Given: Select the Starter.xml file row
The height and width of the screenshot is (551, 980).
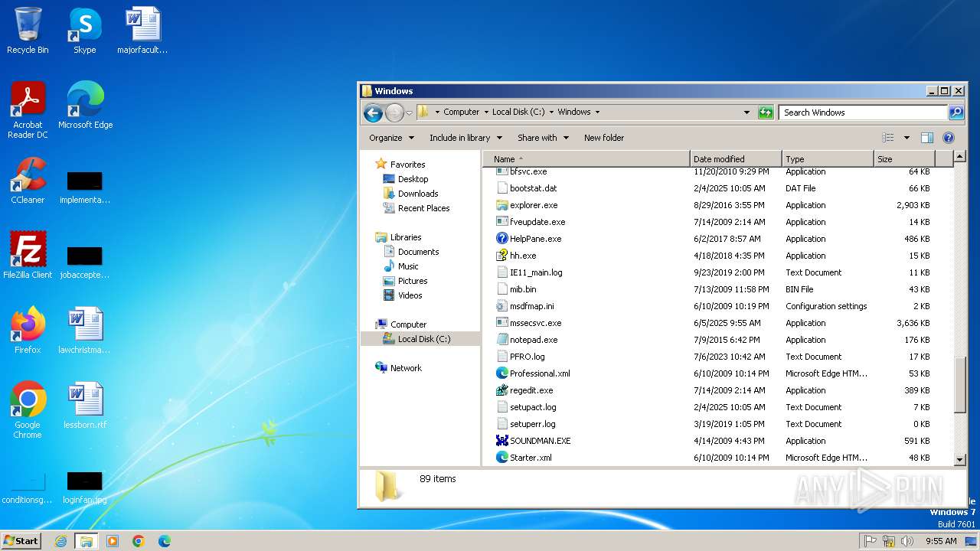Looking at the screenshot, I should (718, 458).
